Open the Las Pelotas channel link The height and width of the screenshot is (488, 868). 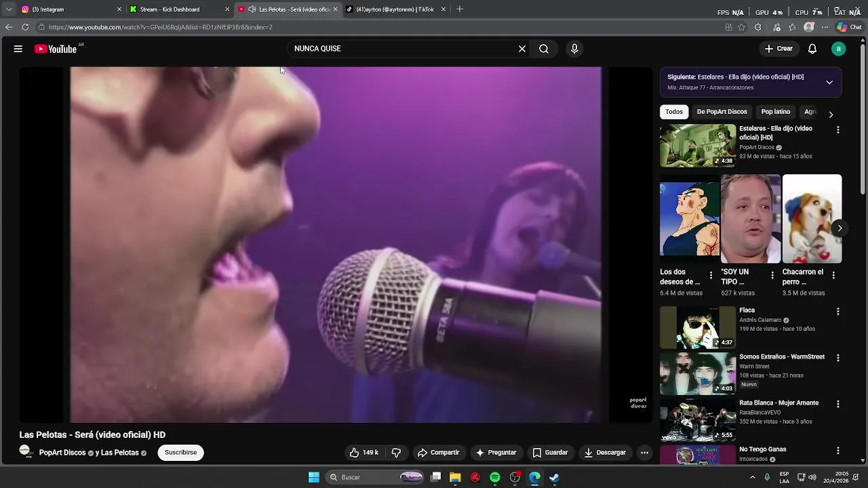tap(120, 453)
